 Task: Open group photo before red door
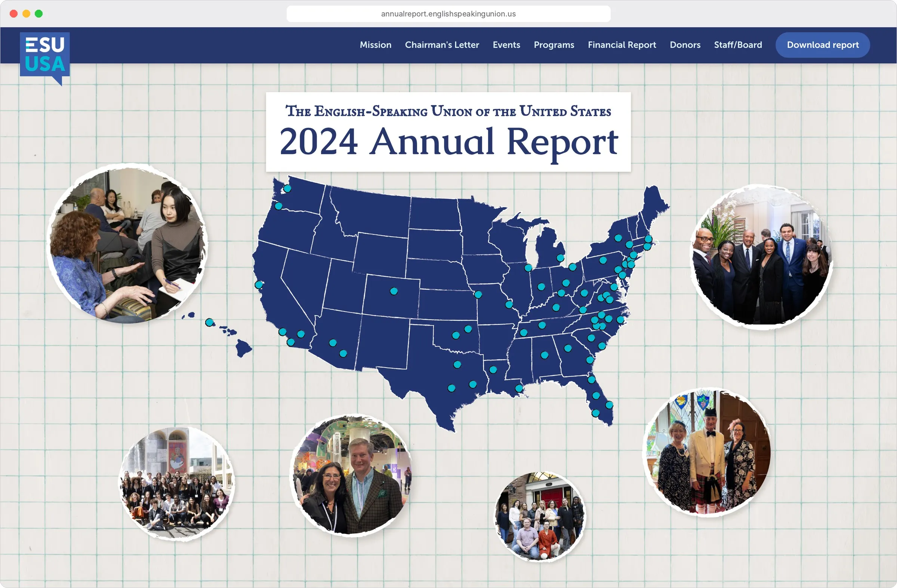click(x=540, y=516)
